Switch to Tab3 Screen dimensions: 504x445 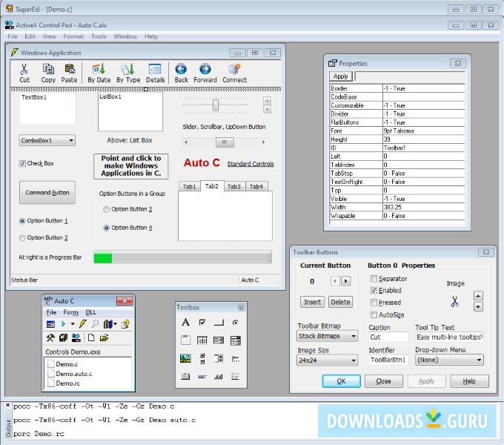(x=234, y=186)
